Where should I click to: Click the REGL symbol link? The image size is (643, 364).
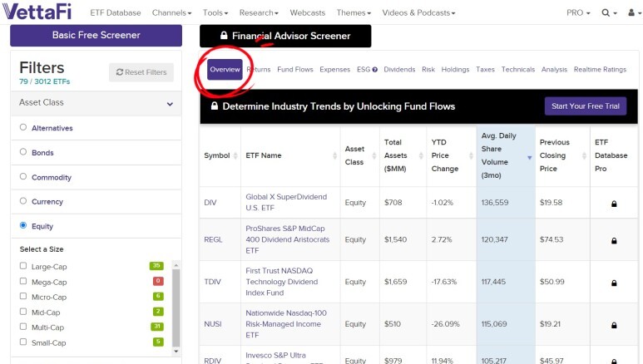click(x=213, y=239)
